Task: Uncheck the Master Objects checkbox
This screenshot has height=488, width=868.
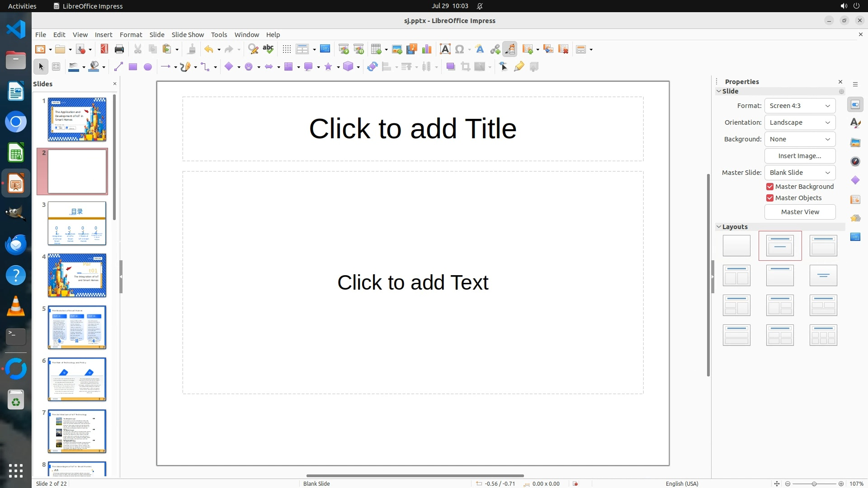Action: (770, 198)
